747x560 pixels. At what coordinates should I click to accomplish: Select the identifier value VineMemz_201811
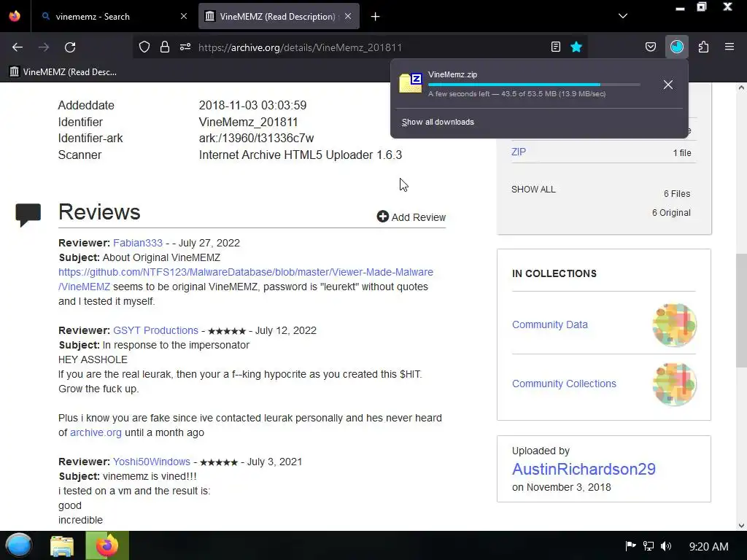coord(248,122)
